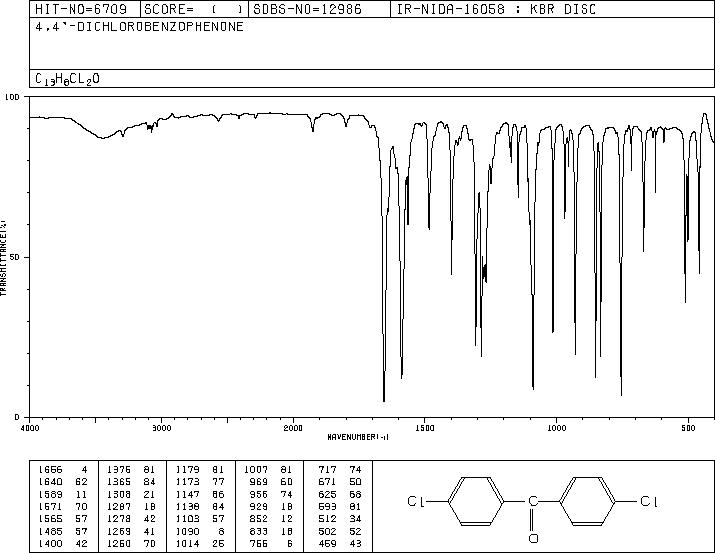The height and width of the screenshot is (553, 715).
Task: Click the 717 peak entry in table
Action: 340,470
